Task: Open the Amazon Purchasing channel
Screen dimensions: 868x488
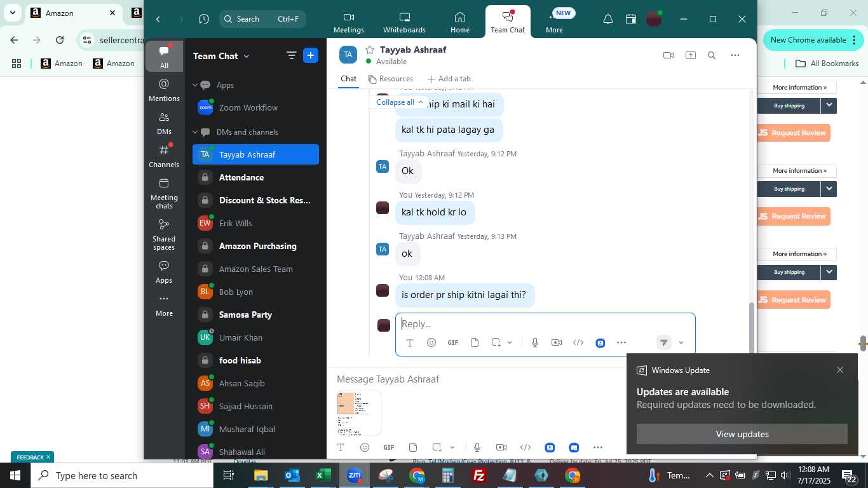Action: 255,246
